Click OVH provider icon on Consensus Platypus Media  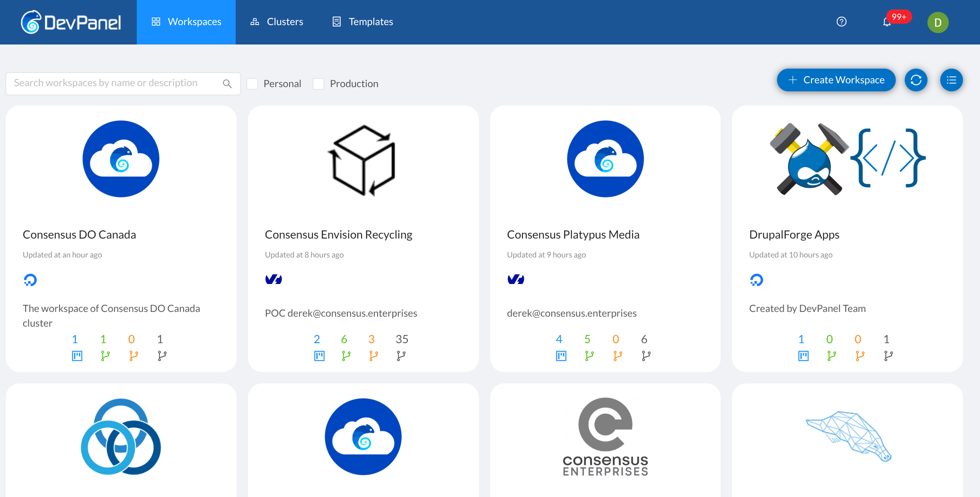[516, 279]
